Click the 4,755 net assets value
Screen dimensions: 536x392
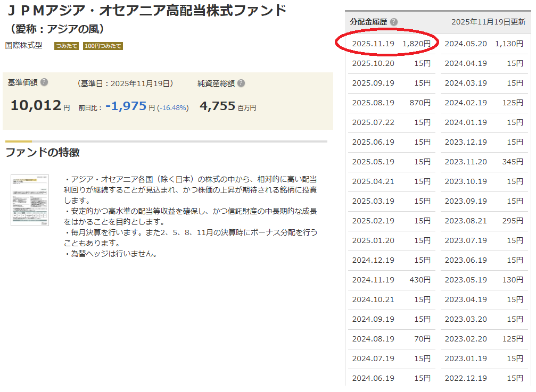coord(217,106)
